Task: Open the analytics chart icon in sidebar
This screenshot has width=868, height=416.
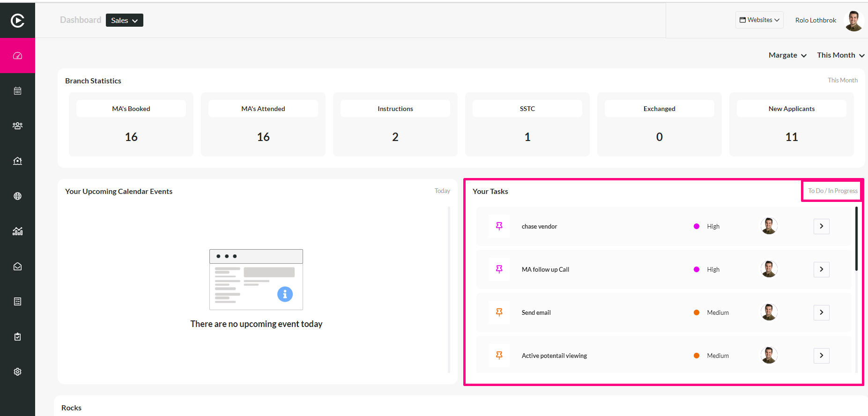Action: point(17,231)
